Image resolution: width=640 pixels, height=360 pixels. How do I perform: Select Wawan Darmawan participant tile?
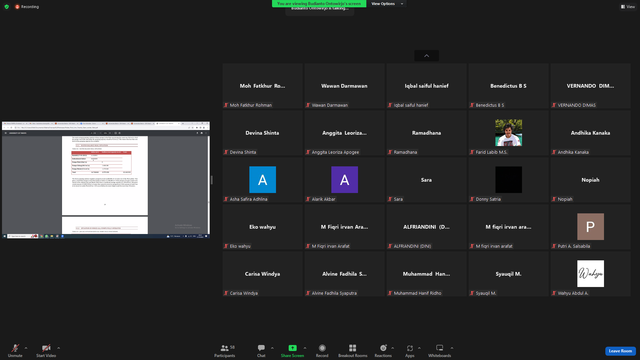[344, 86]
